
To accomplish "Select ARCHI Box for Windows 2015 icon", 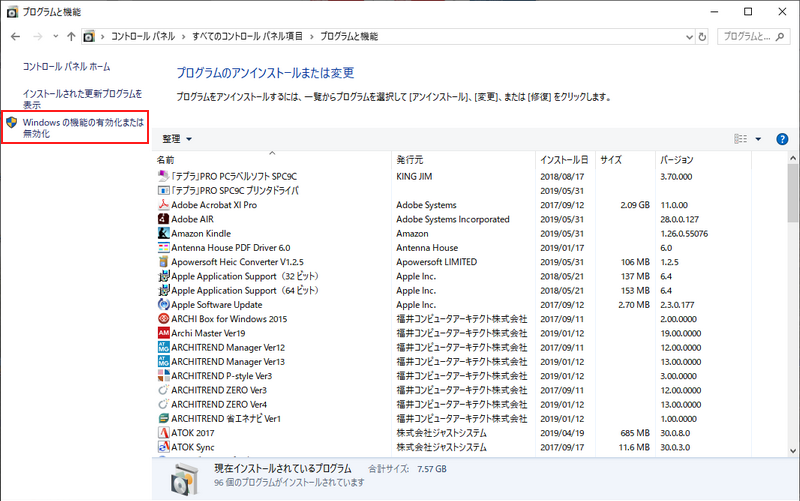I will pyautogui.click(x=163, y=319).
